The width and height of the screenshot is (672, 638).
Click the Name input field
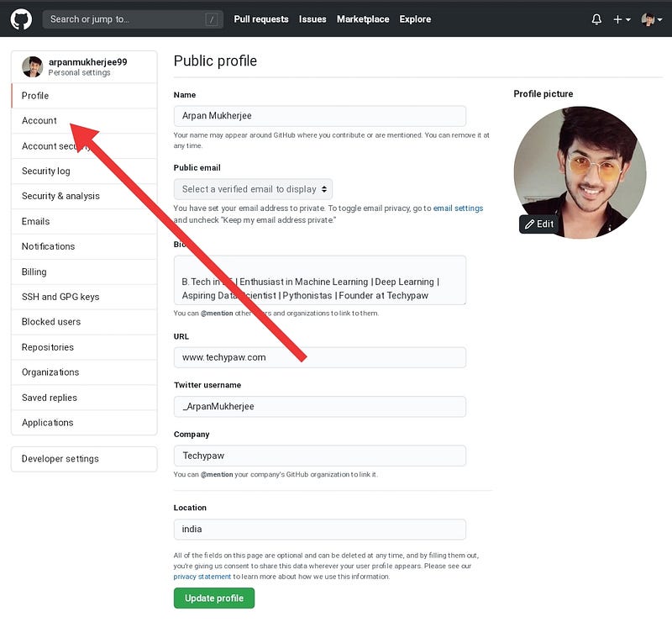320,116
